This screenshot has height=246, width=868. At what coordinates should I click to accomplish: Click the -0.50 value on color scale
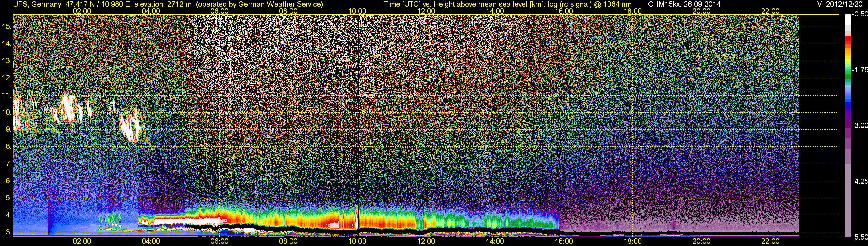pos(860,14)
